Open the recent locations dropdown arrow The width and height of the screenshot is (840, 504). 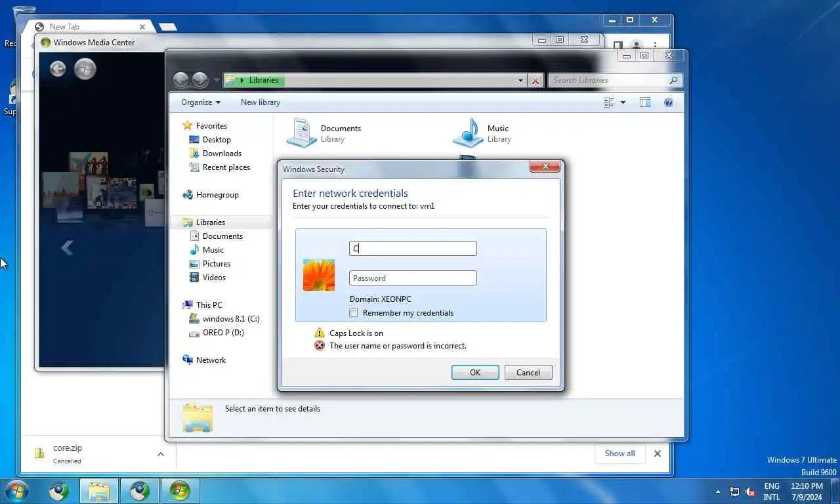[x=217, y=80]
